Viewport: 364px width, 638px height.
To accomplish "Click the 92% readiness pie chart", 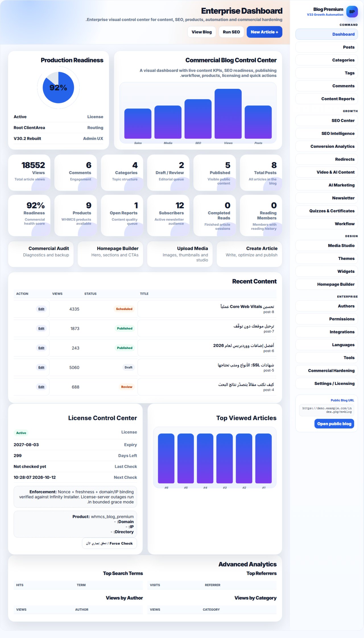I will click(x=58, y=87).
